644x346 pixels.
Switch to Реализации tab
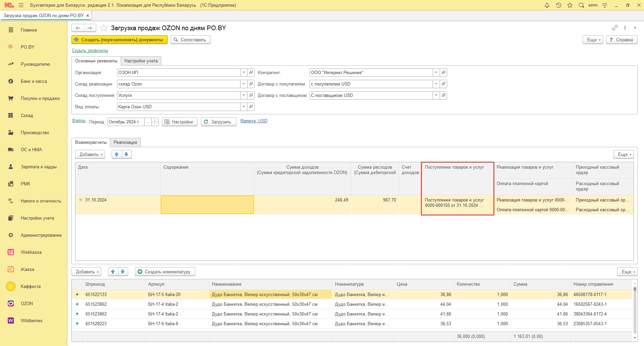(x=125, y=142)
